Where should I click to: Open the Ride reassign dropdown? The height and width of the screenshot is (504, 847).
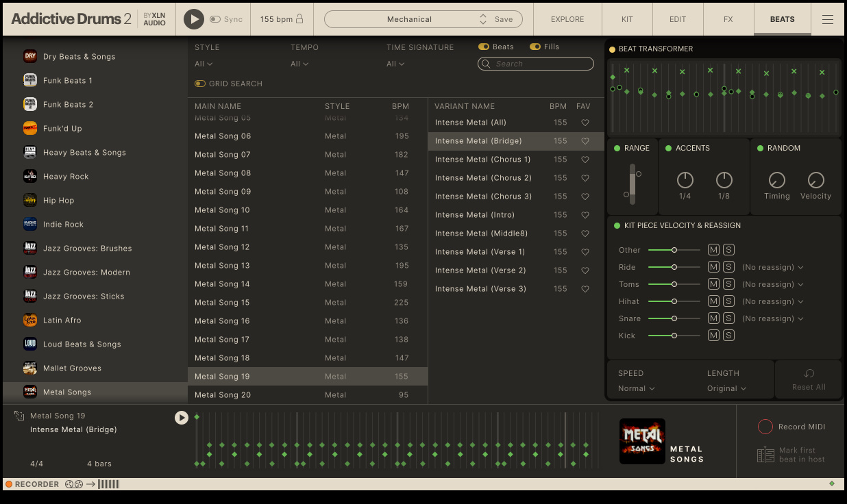pos(772,267)
